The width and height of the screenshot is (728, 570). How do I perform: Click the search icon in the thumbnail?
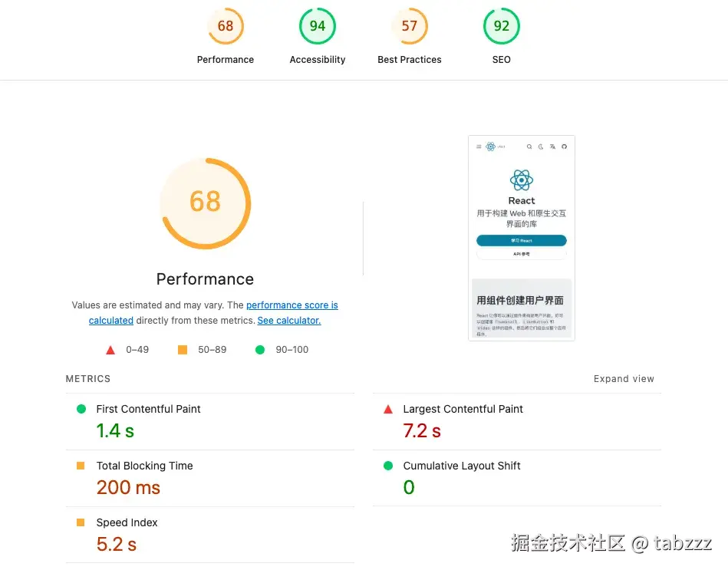529,147
